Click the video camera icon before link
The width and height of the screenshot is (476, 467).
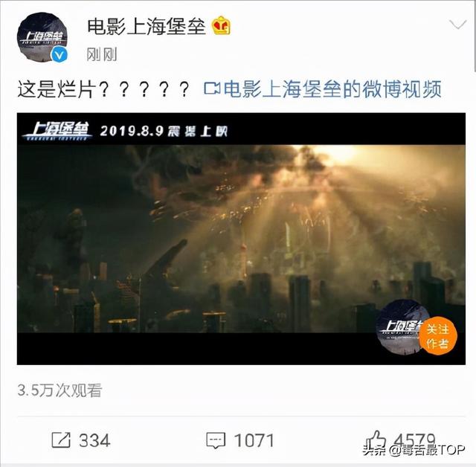212,88
